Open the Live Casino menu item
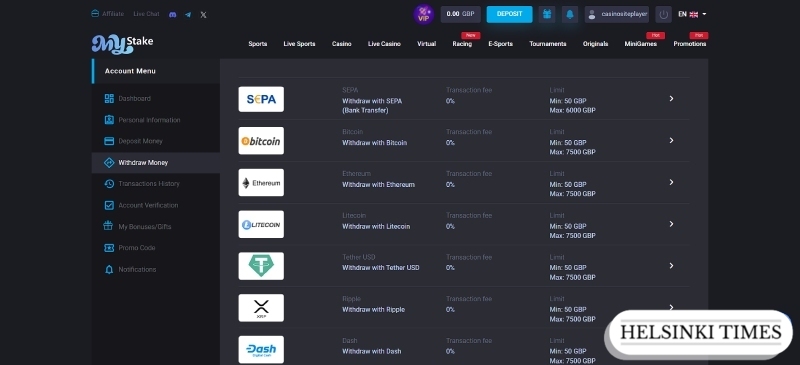The height and width of the screenshot is (365, 800). (x=384, y=44)
